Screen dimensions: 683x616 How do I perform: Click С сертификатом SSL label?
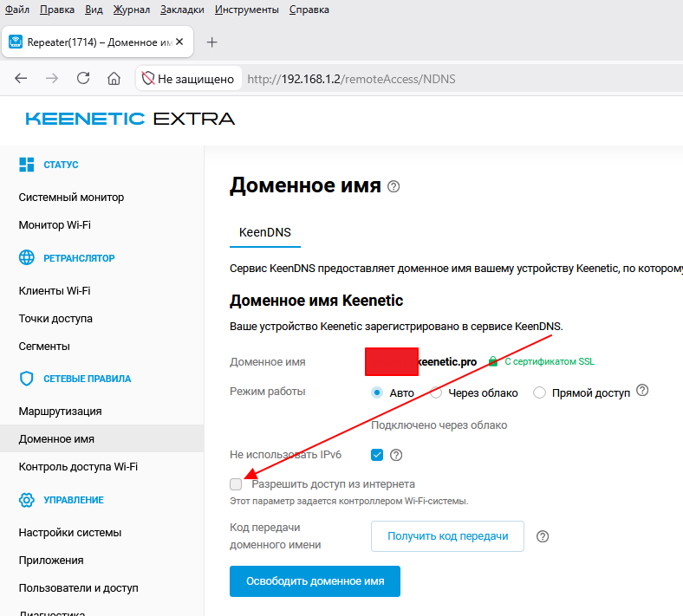point(550,361)
